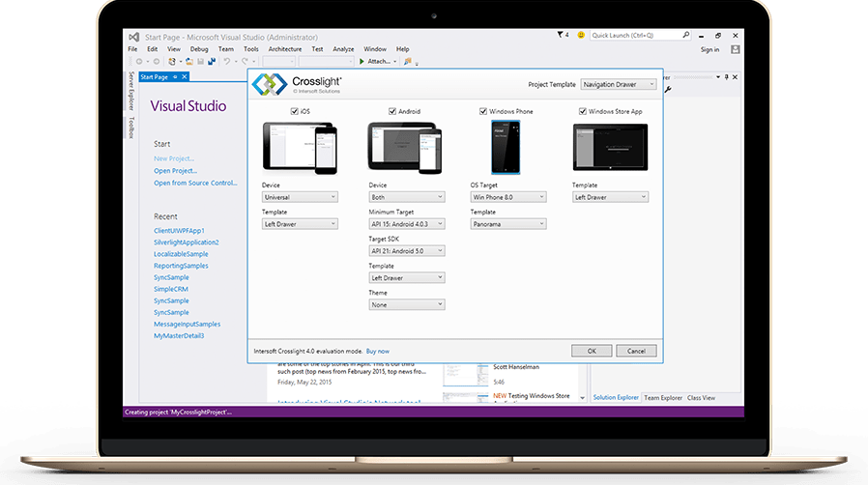868x485 pixels.
Task: Click the Navigate Backward toolbar icon
Action: point(139,62)
